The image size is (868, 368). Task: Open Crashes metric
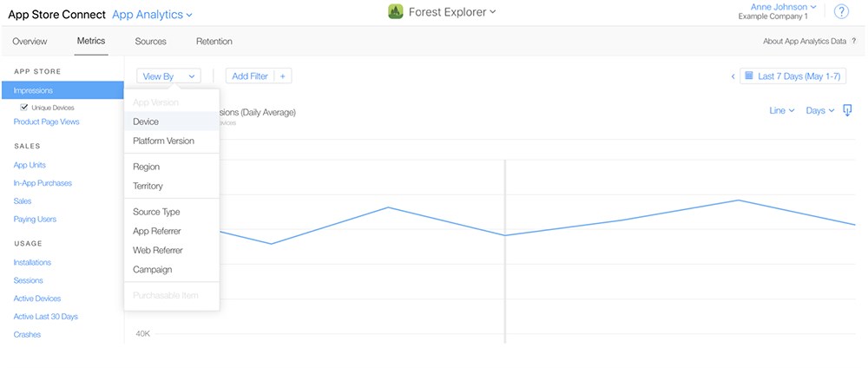[27, 335]
